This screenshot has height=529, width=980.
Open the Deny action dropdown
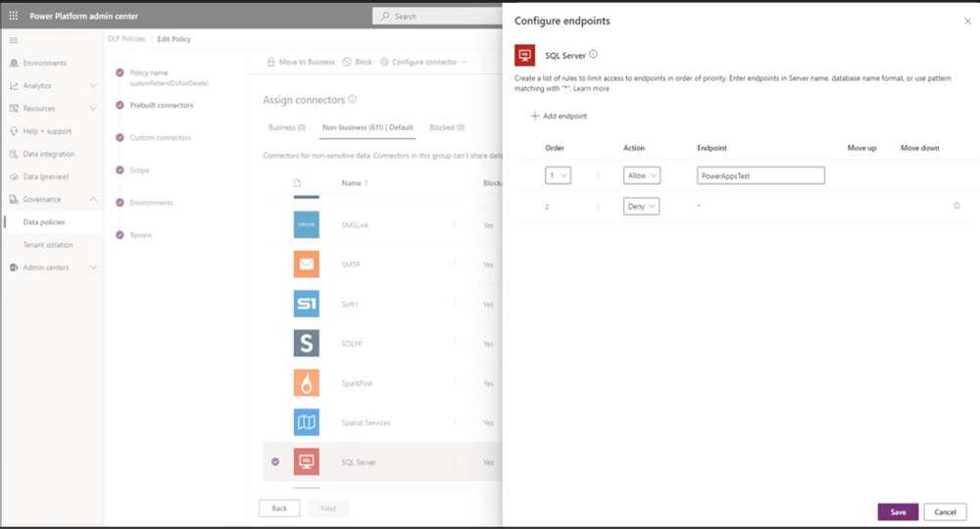pos(641,206)
